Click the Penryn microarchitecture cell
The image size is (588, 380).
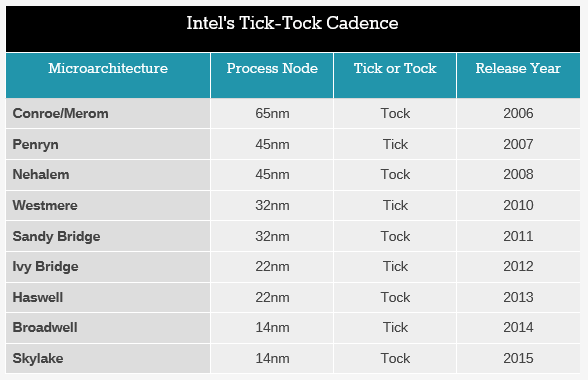108,144
